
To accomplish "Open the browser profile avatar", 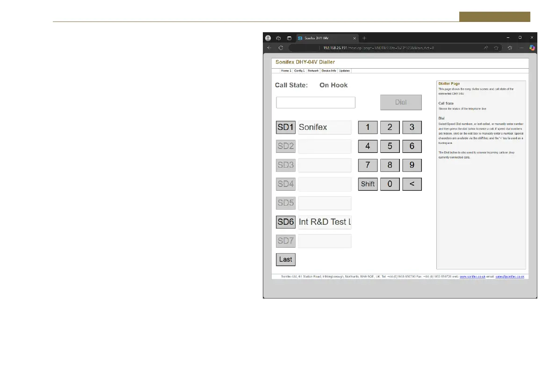I will point(268,38).
